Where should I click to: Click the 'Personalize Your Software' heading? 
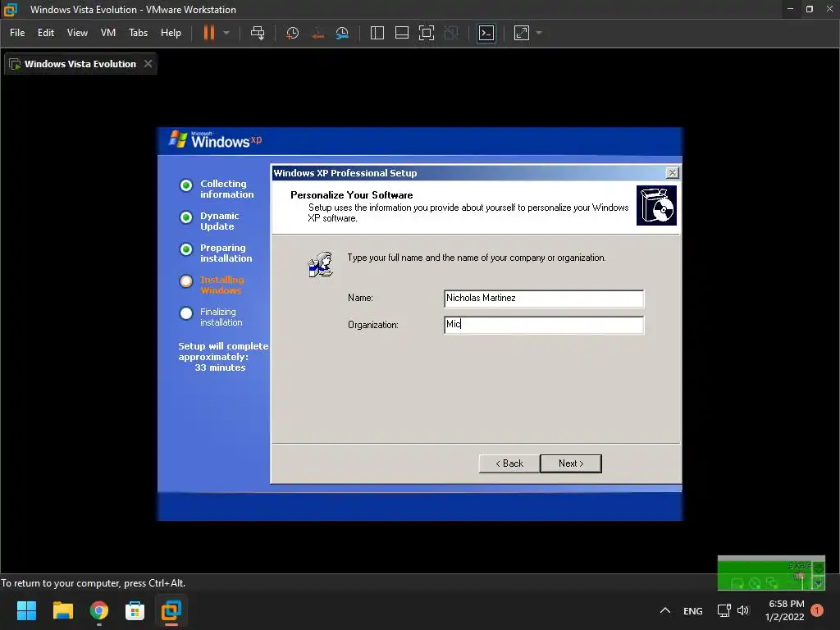[x=351, y=195]
